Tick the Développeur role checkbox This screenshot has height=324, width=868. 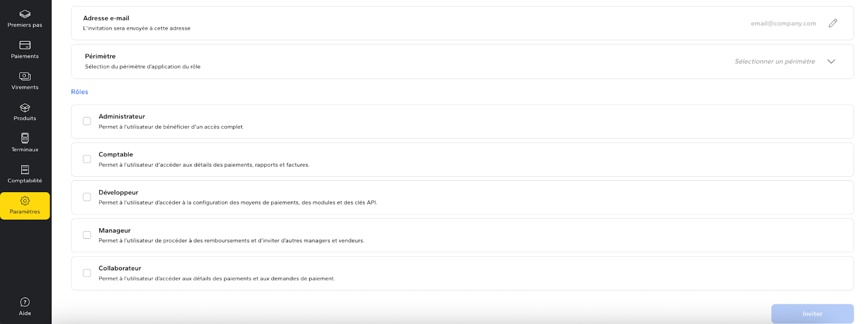87,197
